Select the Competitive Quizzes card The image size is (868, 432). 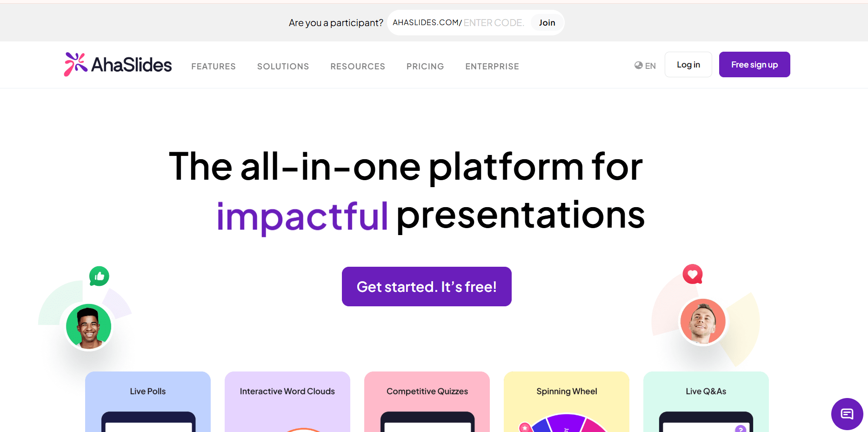pos(427,400)
